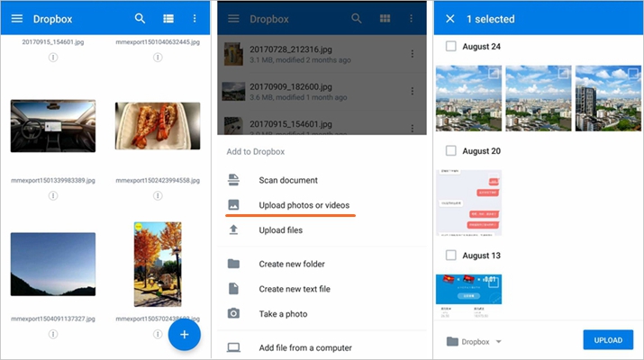The height and width of the screenshot is (360, 644).
Task: Close the selection with the X icon
Action: (x=450, y=19)
